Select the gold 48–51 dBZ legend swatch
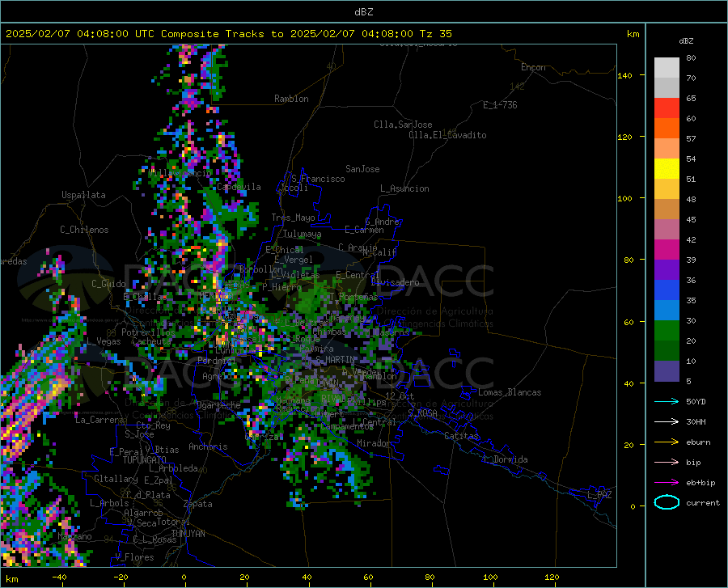Image resolution: width=728 pixels, height=588 pixels. click(667, 189)
